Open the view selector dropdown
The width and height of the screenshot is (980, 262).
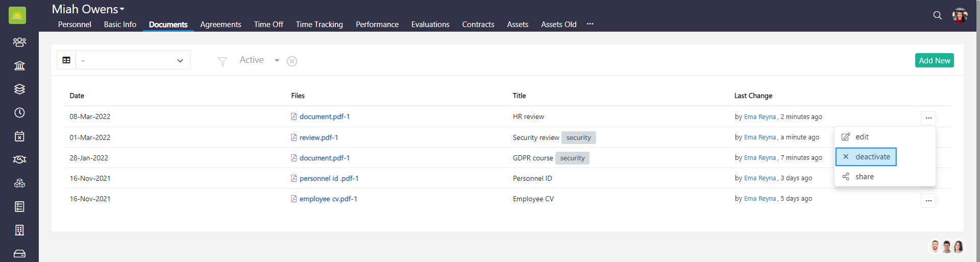[x=133, y=60]
